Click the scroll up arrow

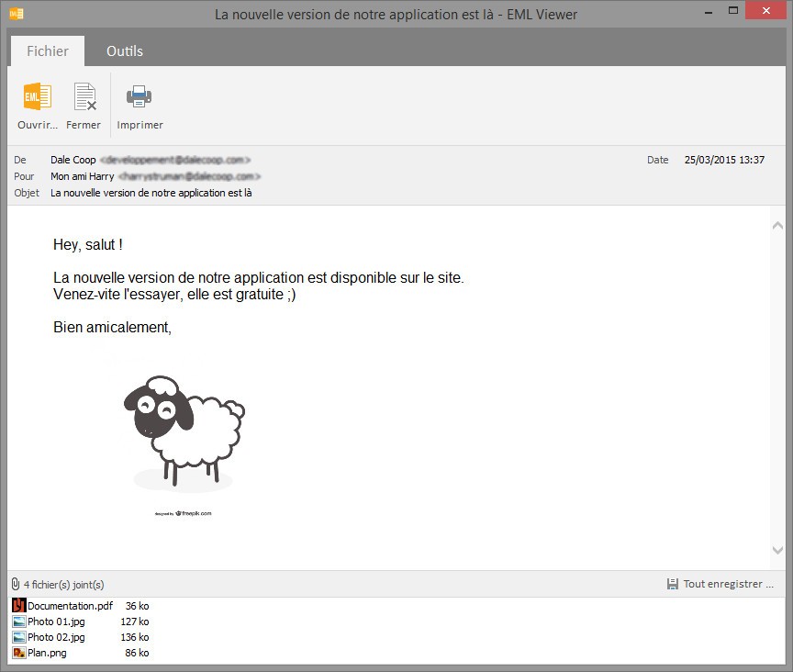(x=777, y=226)
